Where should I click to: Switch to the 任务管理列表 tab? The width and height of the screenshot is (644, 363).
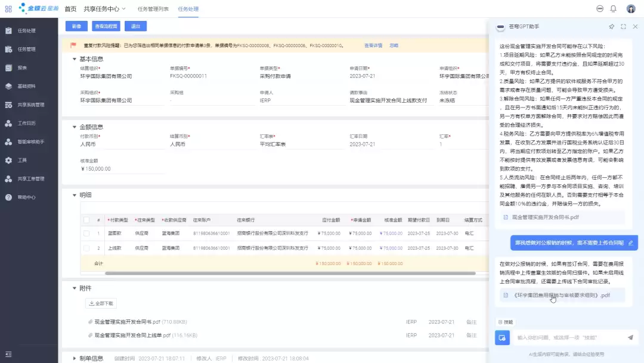pyautogui.click(x=153, y=8)
